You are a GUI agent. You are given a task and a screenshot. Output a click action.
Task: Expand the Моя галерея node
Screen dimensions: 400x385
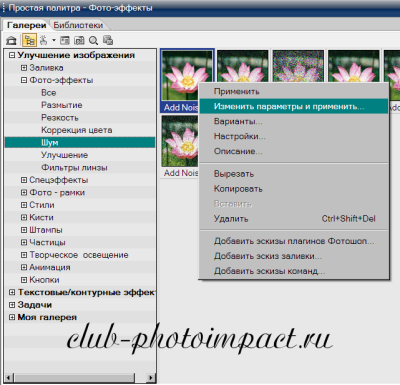coord(12,317)
